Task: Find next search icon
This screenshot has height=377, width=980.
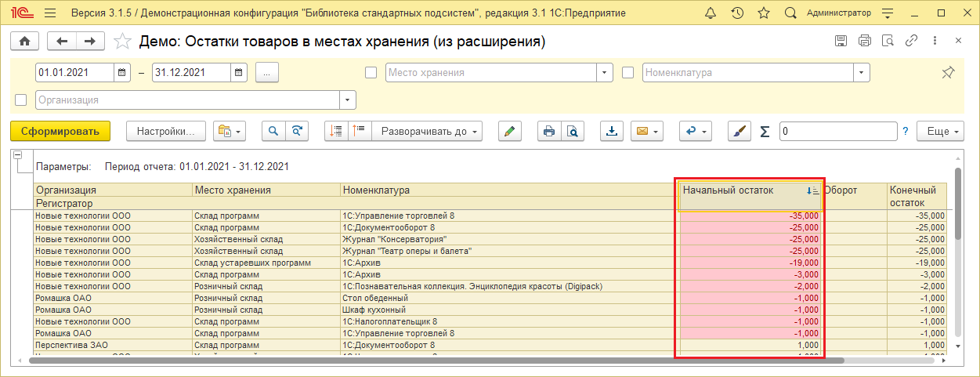Action: [x=296, y=131]
